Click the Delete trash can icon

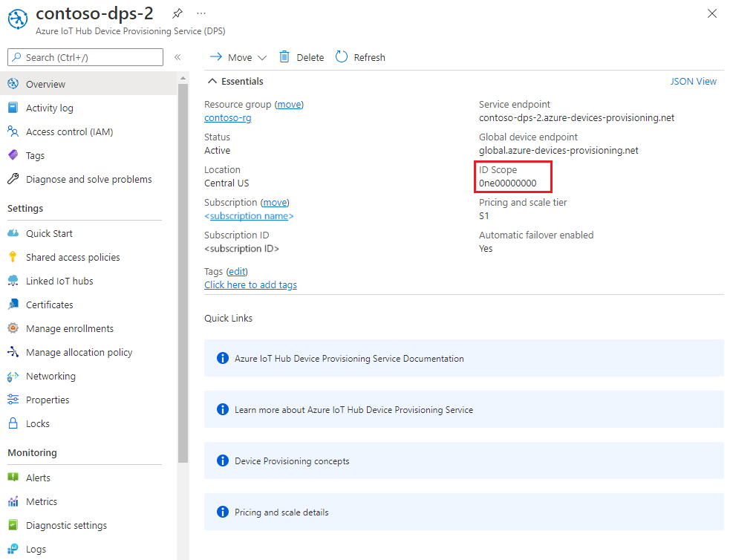(x=284, y=57)
